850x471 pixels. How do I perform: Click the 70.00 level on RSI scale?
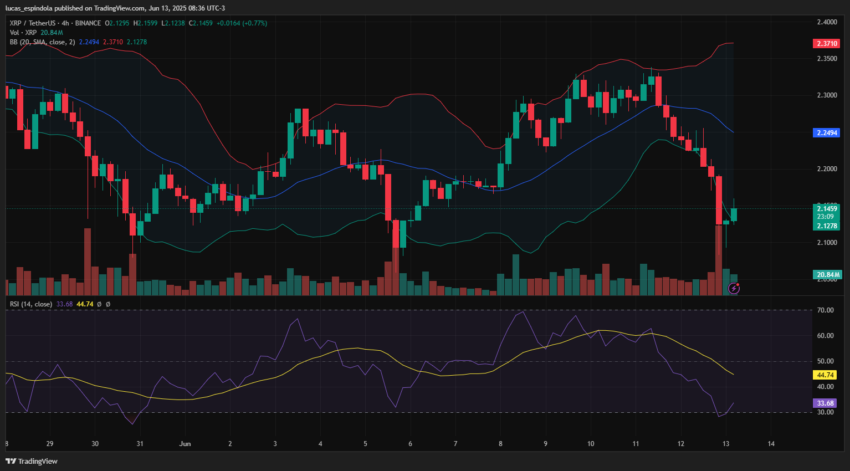pyautogui.click(x=825, y=311)
